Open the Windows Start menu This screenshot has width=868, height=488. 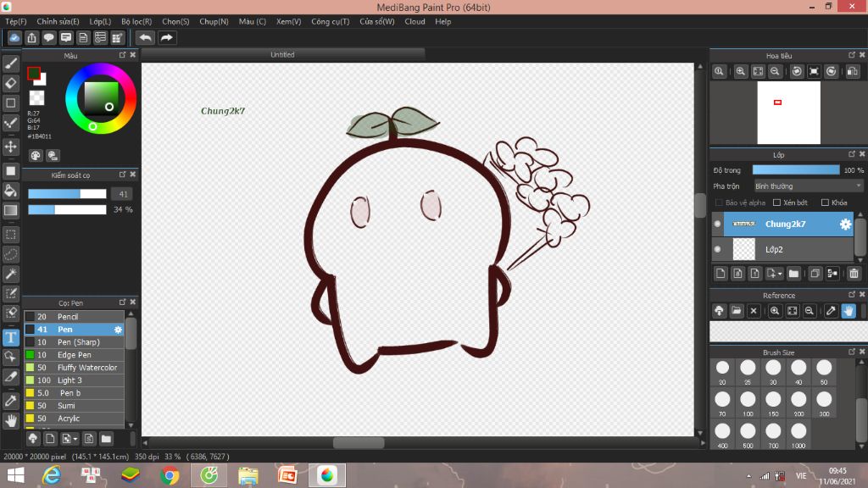(x=16, y=475)
